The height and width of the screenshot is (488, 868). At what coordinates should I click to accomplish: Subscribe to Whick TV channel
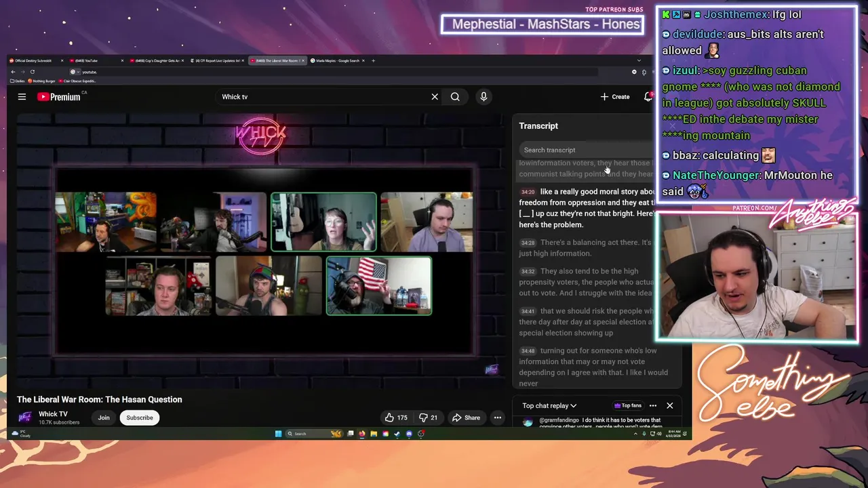click(140, 418)
